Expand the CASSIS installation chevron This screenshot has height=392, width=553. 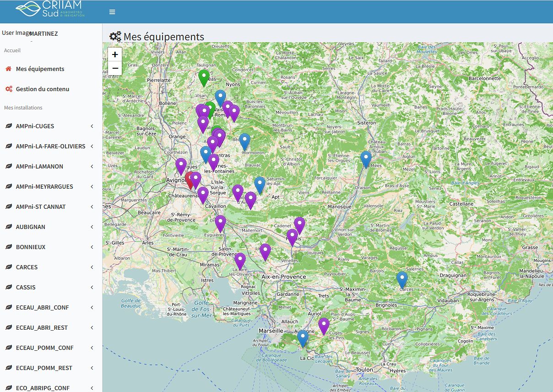pyautogui.click(x=92, y=288)
